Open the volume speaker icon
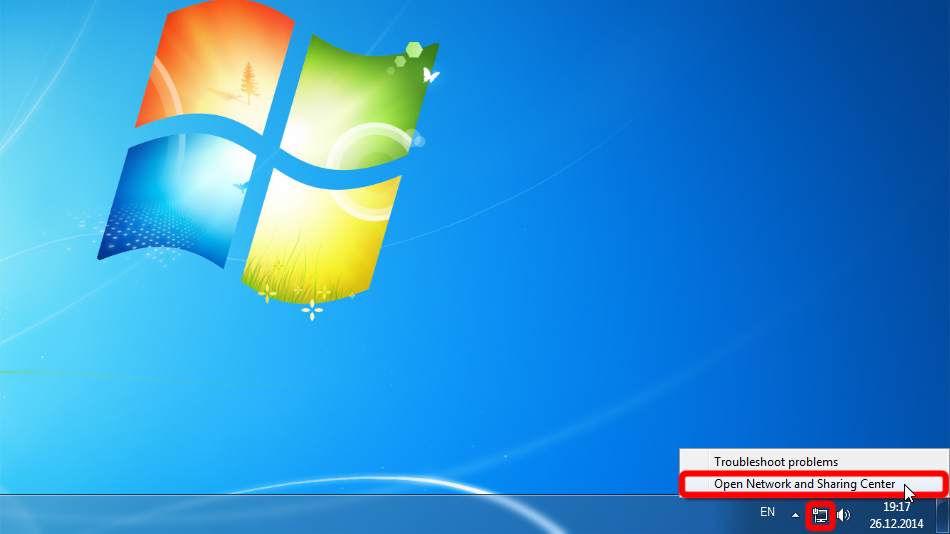Viewport: 950px width, 534px height. [843, 515]
